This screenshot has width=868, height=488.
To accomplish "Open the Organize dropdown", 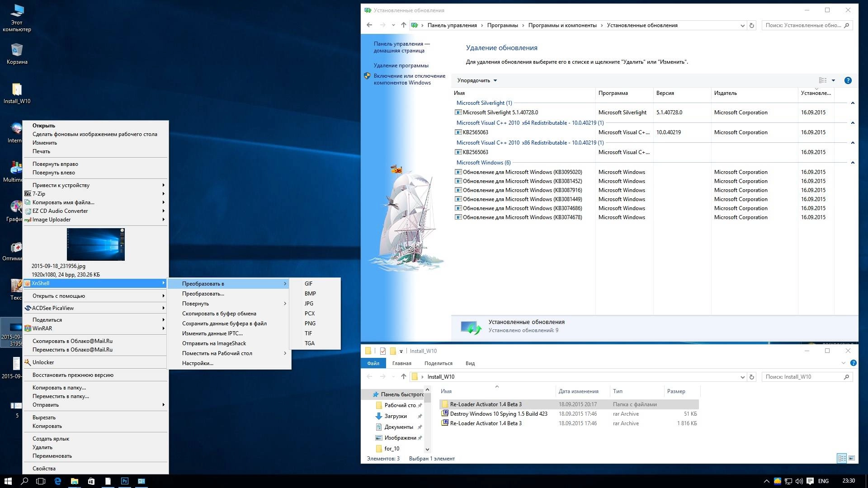I will click(x=477, y=80).
